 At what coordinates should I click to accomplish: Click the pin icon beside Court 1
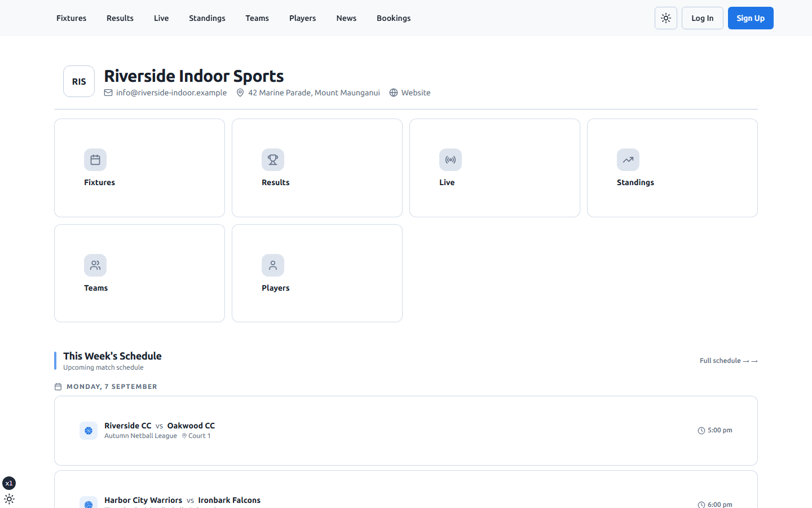click(x=184, y=436)
